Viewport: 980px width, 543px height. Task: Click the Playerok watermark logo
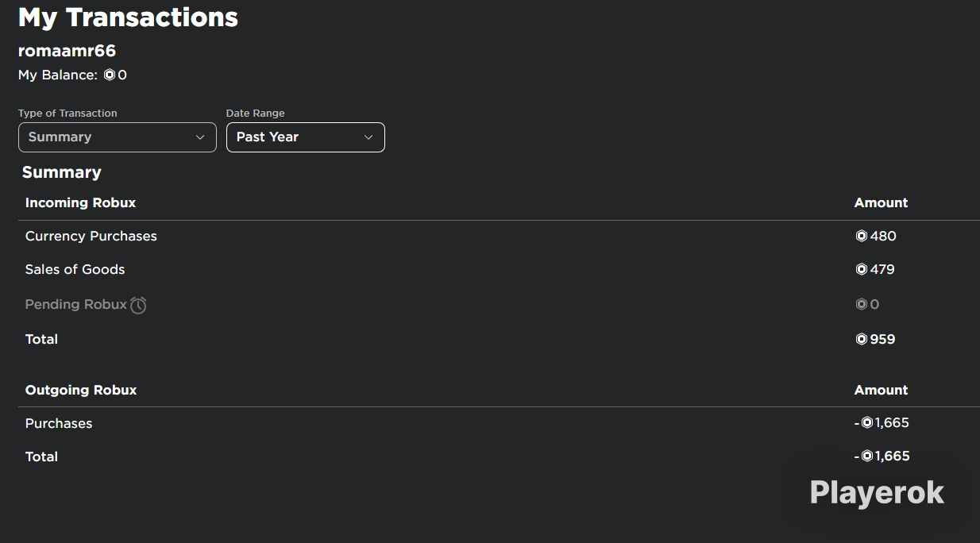point(877,492)
